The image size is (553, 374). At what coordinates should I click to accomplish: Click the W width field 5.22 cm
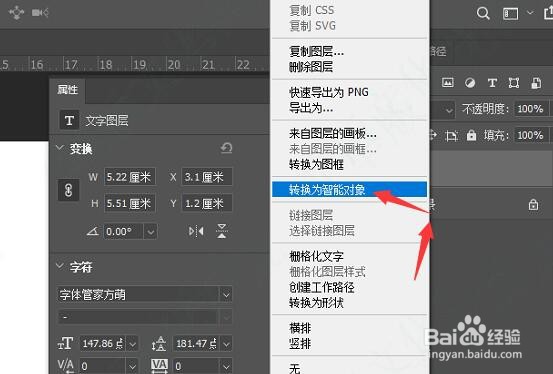(x=130, y=176)
